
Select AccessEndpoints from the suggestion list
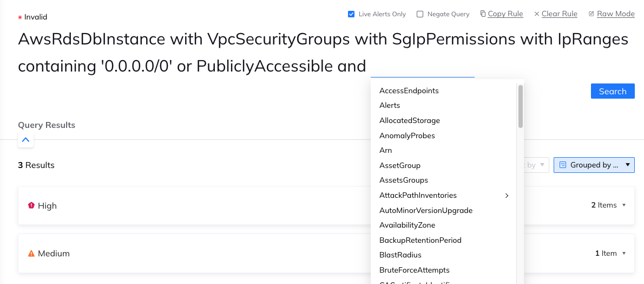coord(409,91)
